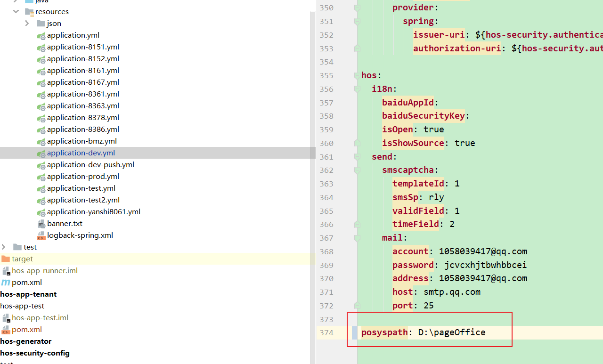Open the application-dev.yml file icon
This screenshot has height=364, width=603.
click(x=41, y=153)
